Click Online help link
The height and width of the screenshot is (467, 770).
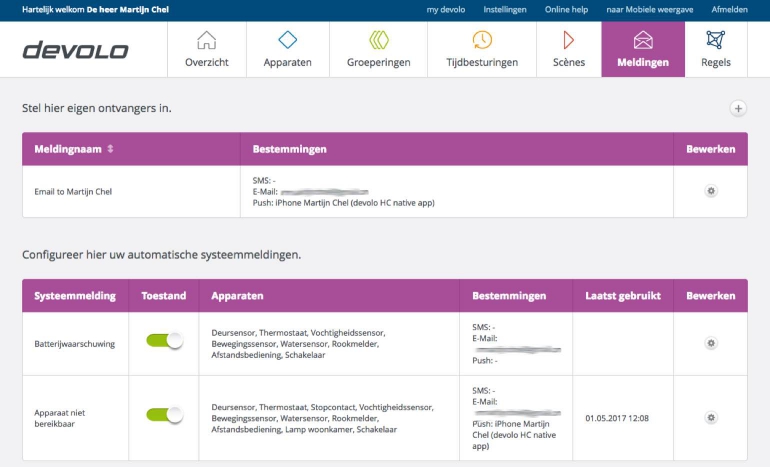click(566, 9)
